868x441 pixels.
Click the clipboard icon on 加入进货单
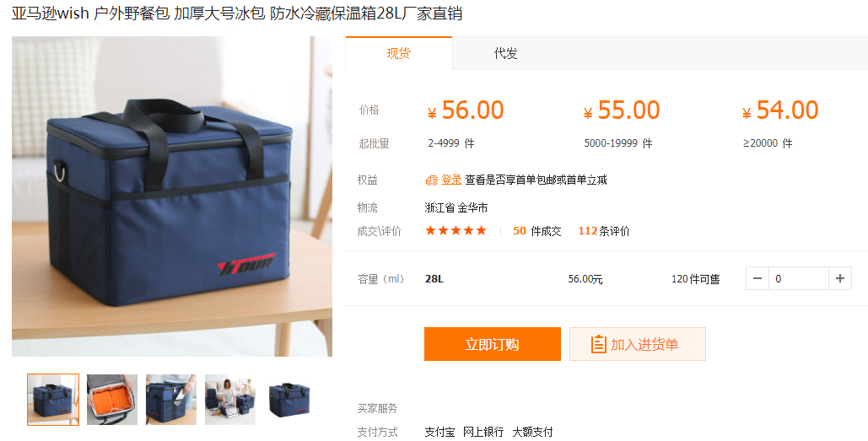click(x=598, y=344)
